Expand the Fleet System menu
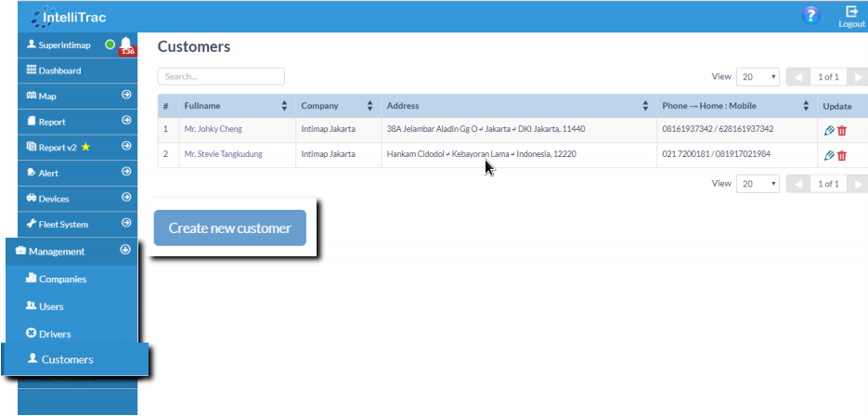The width and height of the screenshot is (868, 416). click(126, 224)
